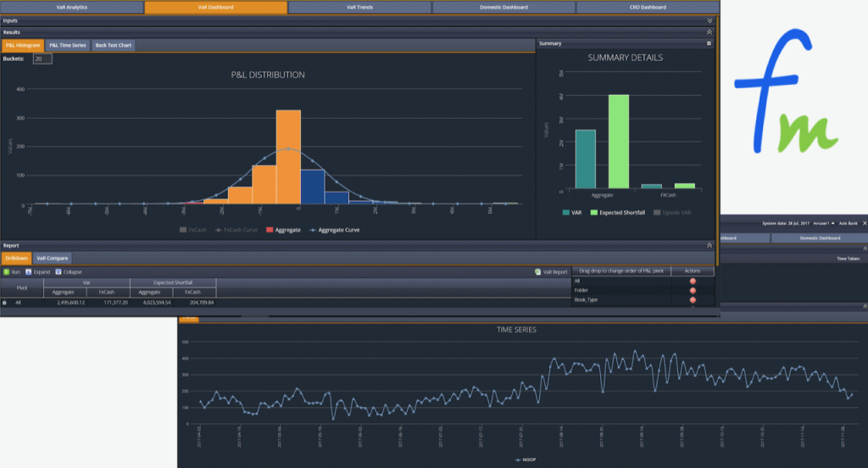Remove the Book_Type pivot with red icon
The image size is (868, 468).
click(x=693, y=300)
